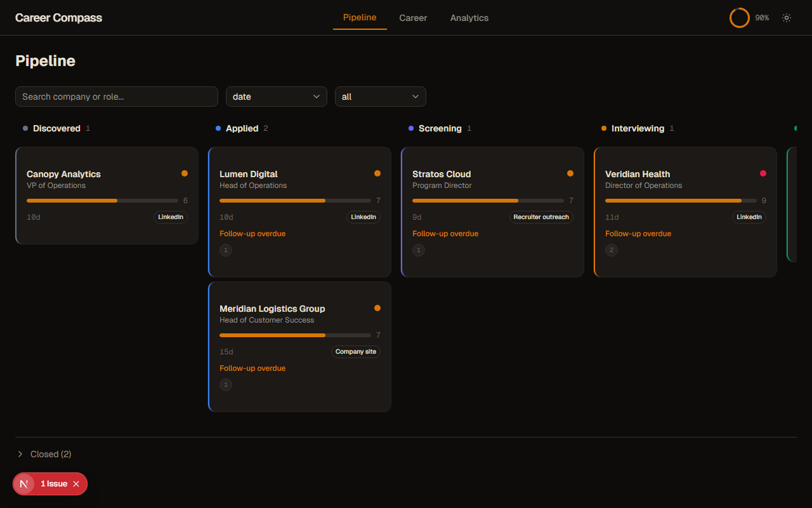
Task: Click the purple dot beside Screening column
Action: (x=411, y=128)
